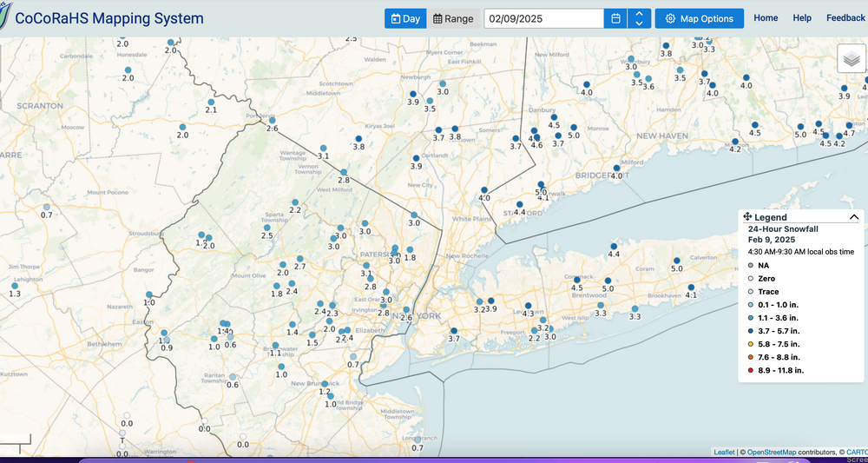Image resolution: width=868 pixels, height=463 pixels.
Task: Click the 24-Hour Snowfall legend title
Action: pyautogui.click(x=783, y=228)
